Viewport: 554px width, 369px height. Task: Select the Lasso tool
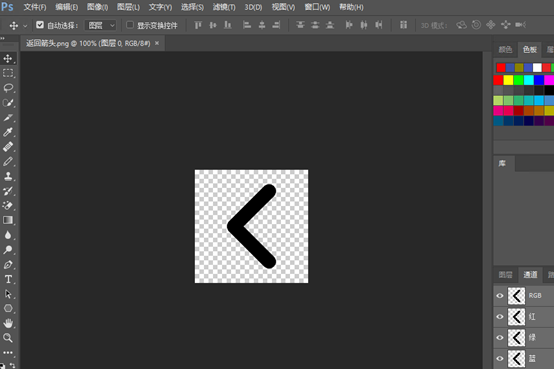pos(8,88)
